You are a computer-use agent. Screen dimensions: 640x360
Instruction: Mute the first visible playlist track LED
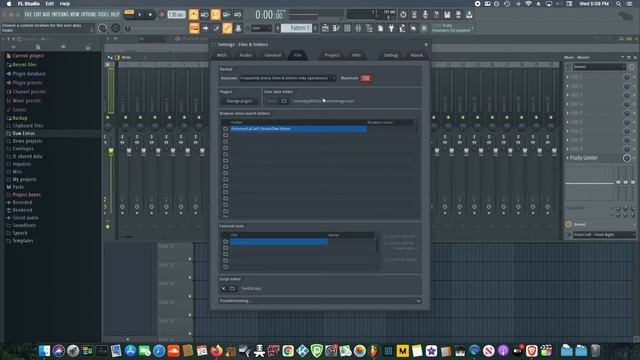pyautogui.click(x=190, y=259)
